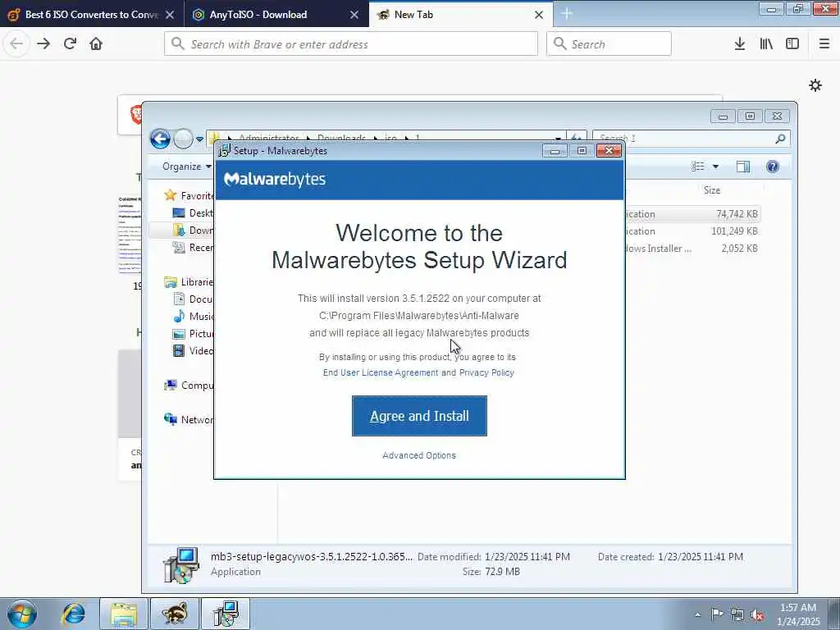The image size is (840, 630).
Task: Close the New Tab browser tab
Action: [x=539, y=15]
